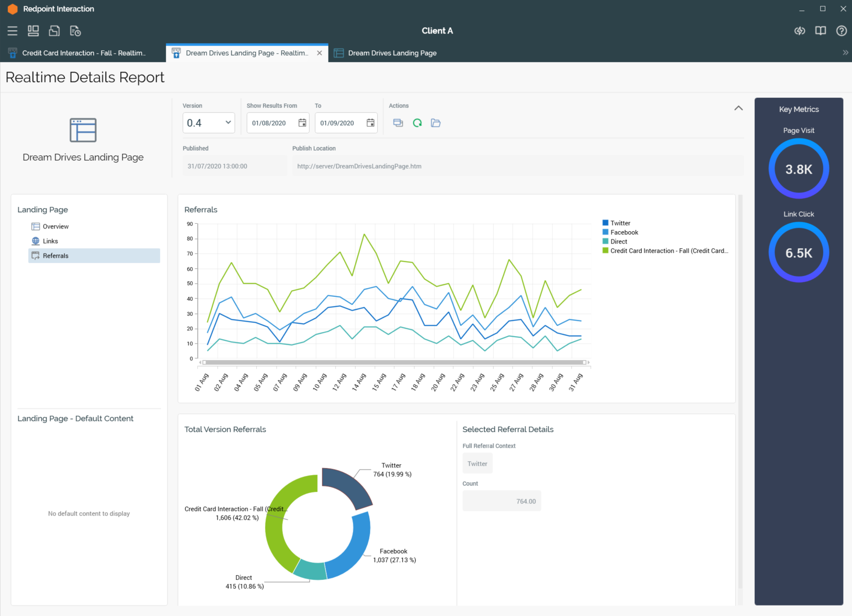The width and height of the screenshot is (852, 616).
Task: Select Overview in Landing Page tree
Action: [x=55, y=226]
